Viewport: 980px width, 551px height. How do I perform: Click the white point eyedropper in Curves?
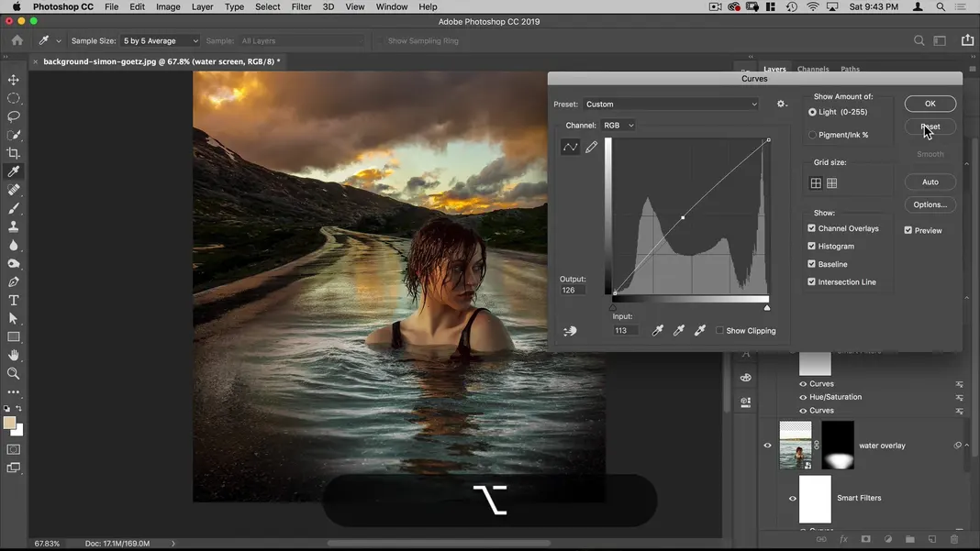click(x=700, y=330)
